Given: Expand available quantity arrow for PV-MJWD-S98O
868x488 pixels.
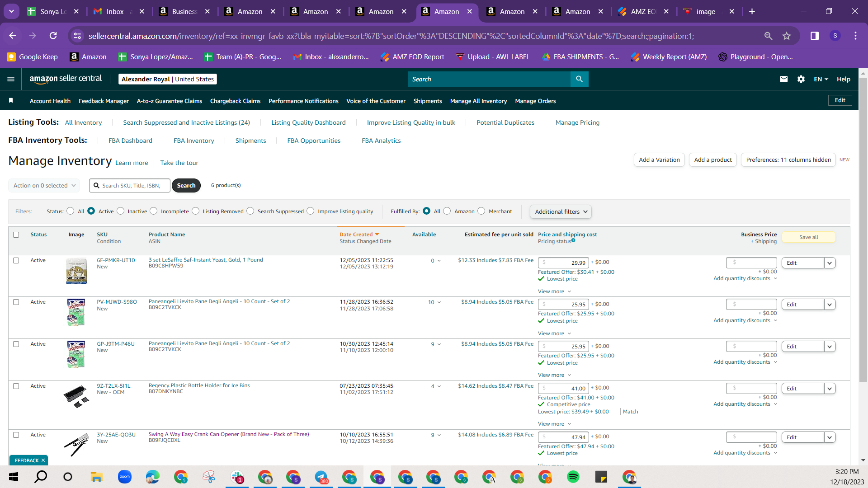Looking at the screenshot, I should pos(439,302).
